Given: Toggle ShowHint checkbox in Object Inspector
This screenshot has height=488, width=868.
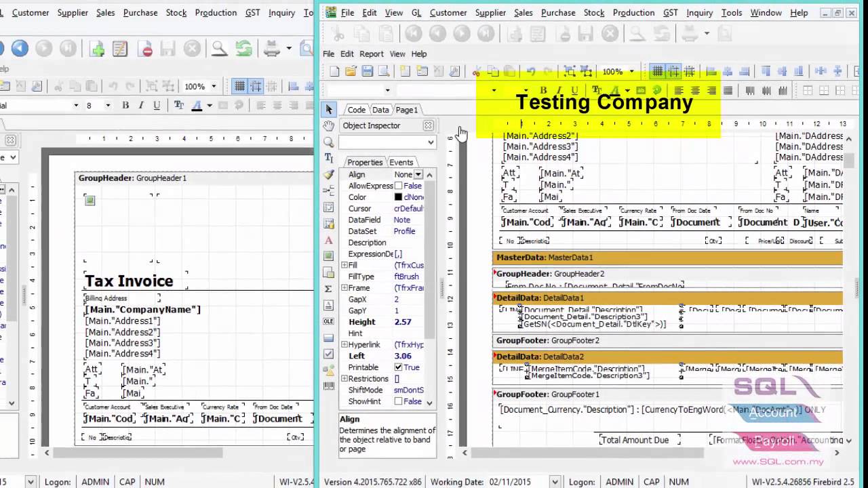Looking at the screenshot, I should 398,401.
